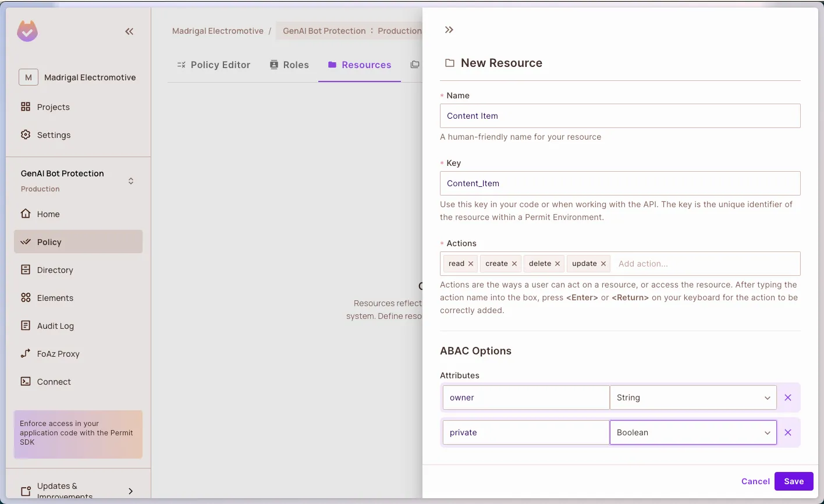The height and width of the screenshot is (504, 824).
Task: Remove the 'delete' action tag
Action: pos(557,264)
